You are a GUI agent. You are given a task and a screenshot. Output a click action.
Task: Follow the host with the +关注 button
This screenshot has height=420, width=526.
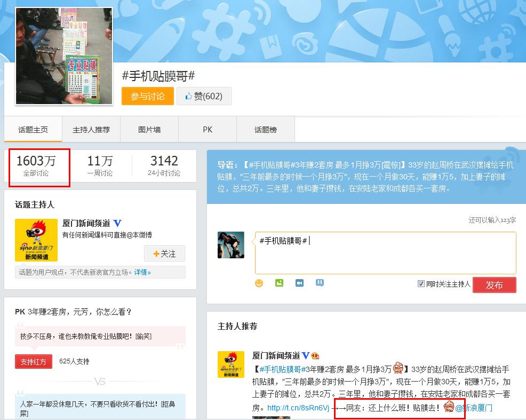[x=164, y=253]
